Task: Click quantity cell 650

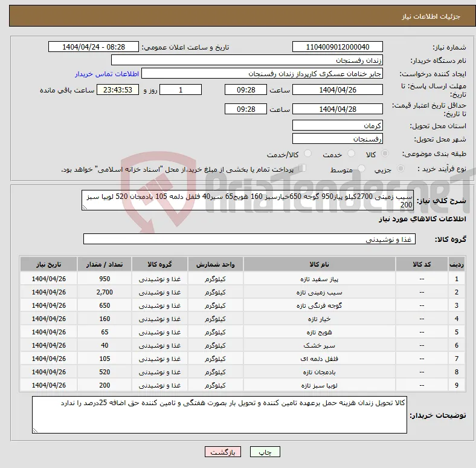Action: tap(105, 305)
